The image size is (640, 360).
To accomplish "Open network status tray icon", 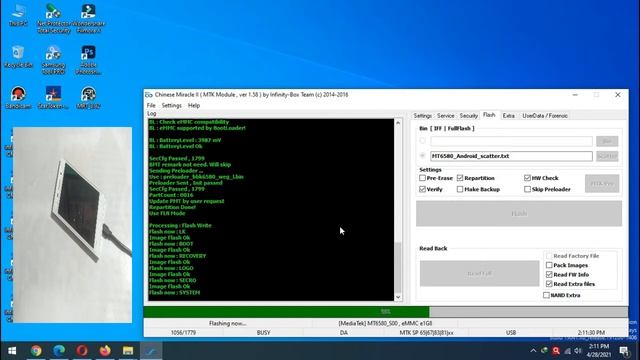I will click(567, 351).
